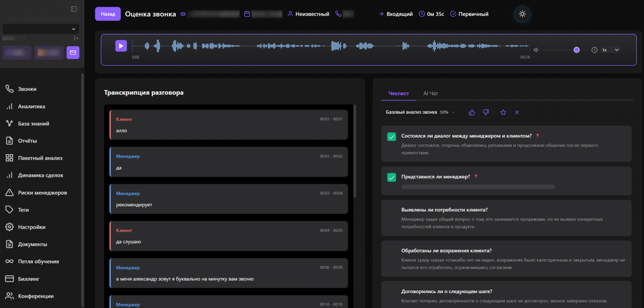The image size is (644, 308).
Task: Check 'Договорились ли о следующем шаге?' checkbox
Action: tap(392, 292)
